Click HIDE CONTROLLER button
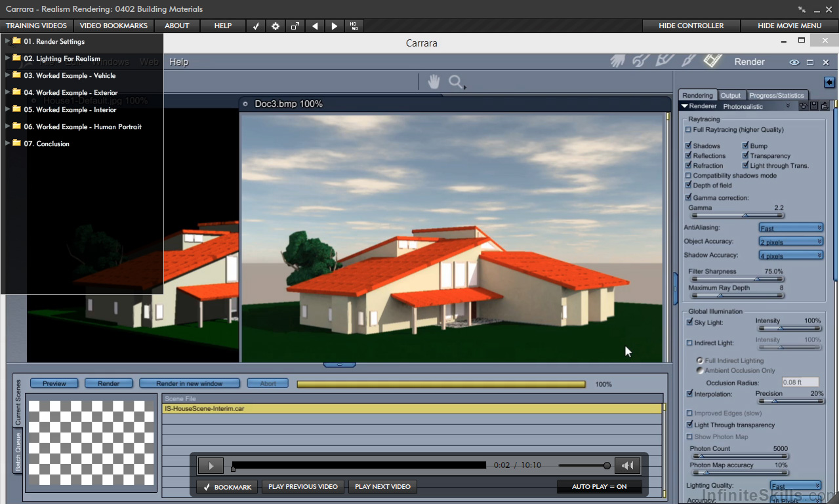This screenshot has height=504, width=839. coord(691,26)
